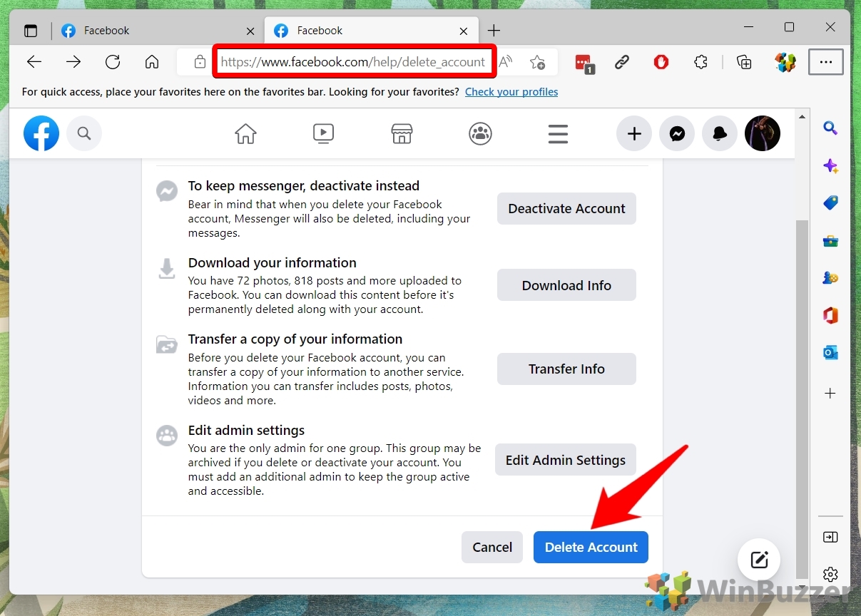Click Cancel on the delete dialog
This screenshot has height=616, width=861.
tap(492, 547)
